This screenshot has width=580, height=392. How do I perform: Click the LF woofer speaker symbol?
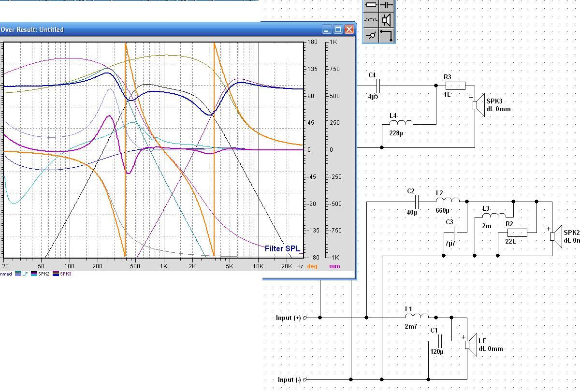470,345
